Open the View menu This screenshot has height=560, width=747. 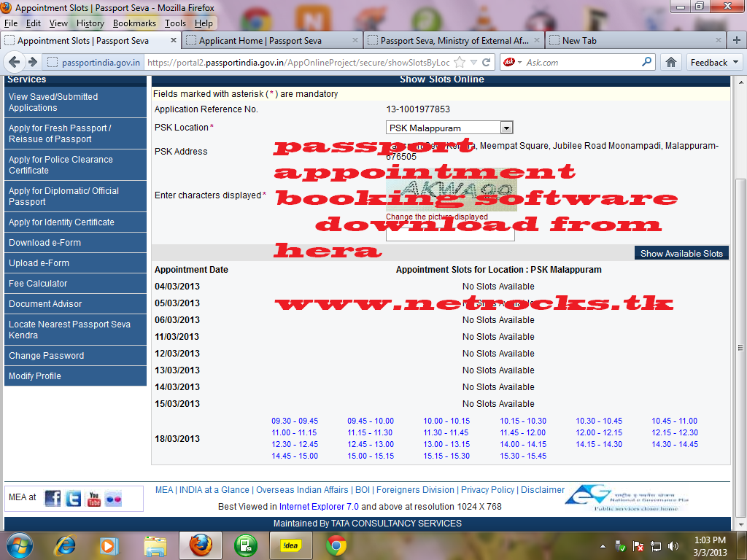point(58,23)
